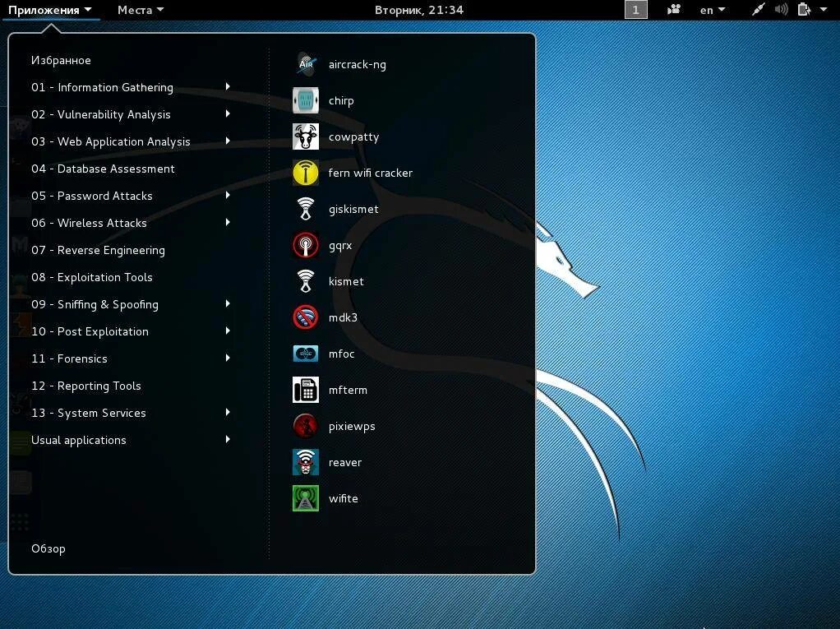Expand arrow for Usual applications
Viewport: 840px width, 629px height.
click(x=228, y=439)
